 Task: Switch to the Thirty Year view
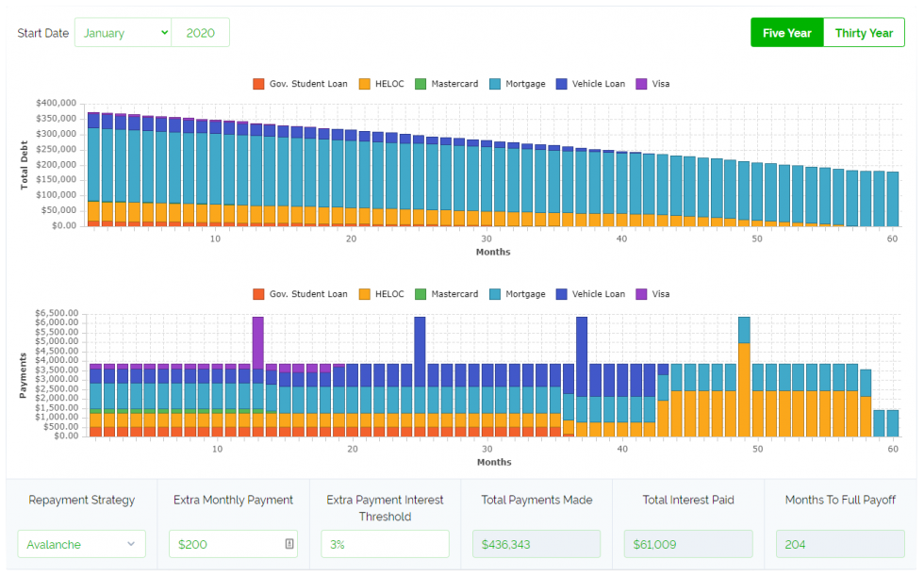point(864,33)
